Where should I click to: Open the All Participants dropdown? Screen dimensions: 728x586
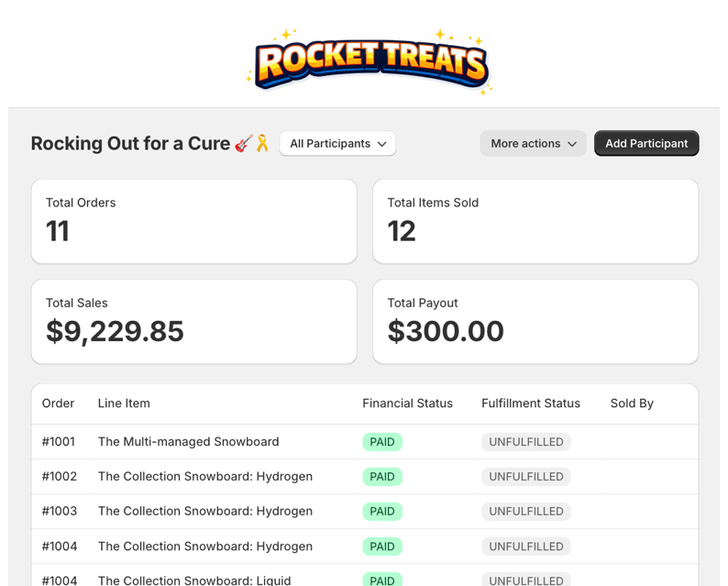tap(337, 143)
